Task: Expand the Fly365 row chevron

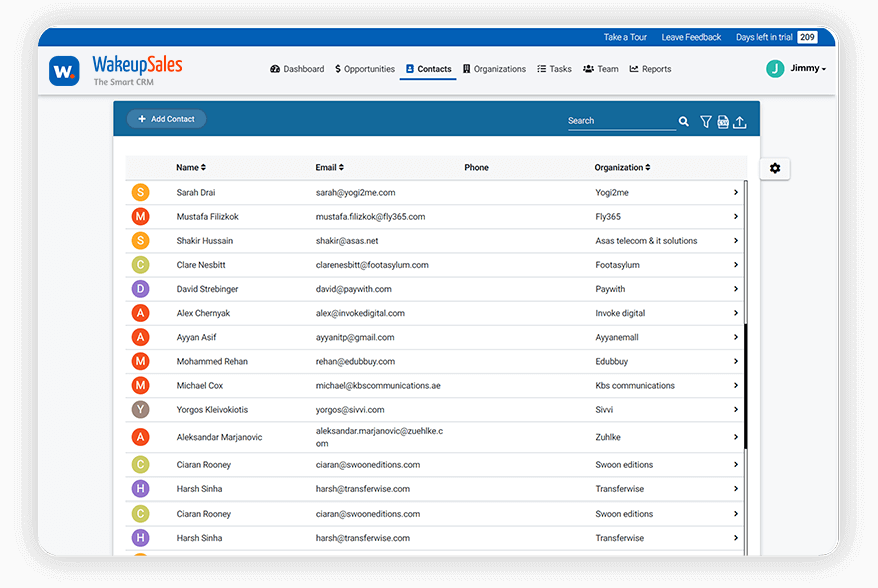Action: (x=736, y=217)
